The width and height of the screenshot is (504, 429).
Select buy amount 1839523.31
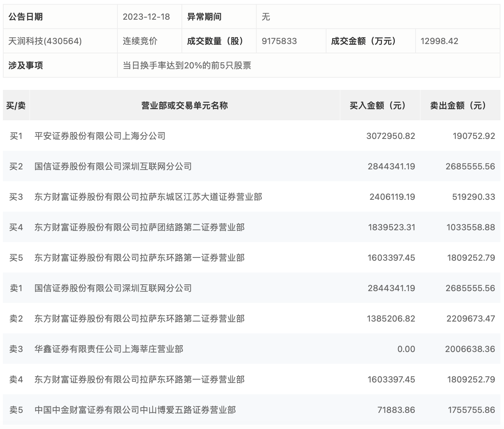[392, 227]
